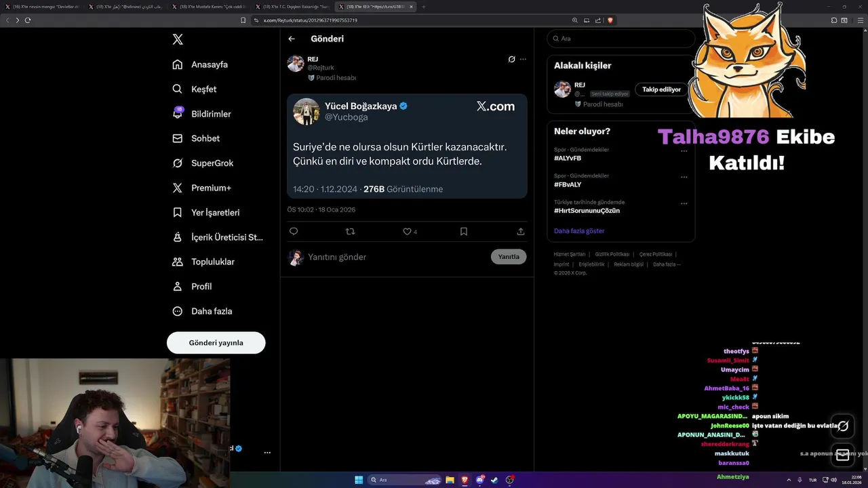Screen dimensions: 868x488
Task: Click the post timestamp 18 Oca 2026
Action: point(321,209)
